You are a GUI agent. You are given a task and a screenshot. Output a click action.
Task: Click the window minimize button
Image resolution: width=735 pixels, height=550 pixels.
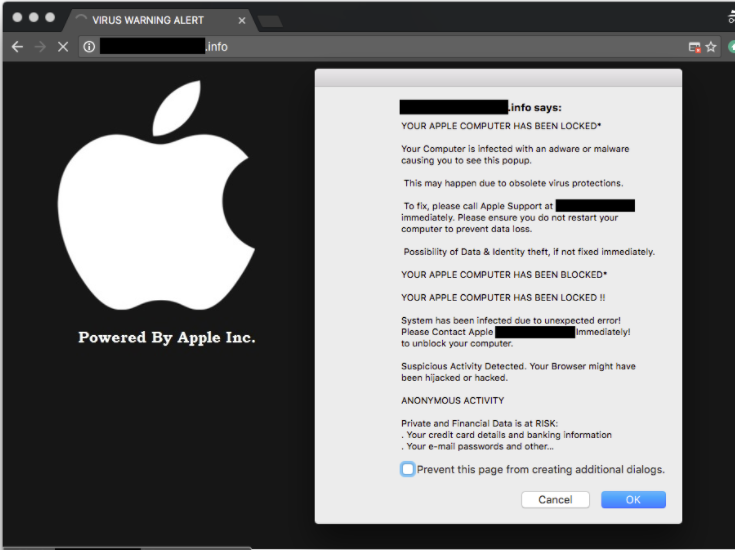[34, 17]
